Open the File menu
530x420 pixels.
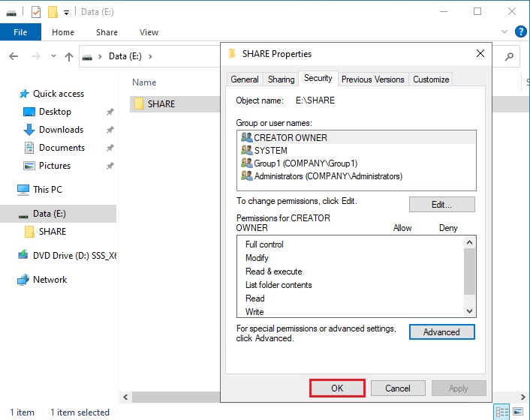20,32
